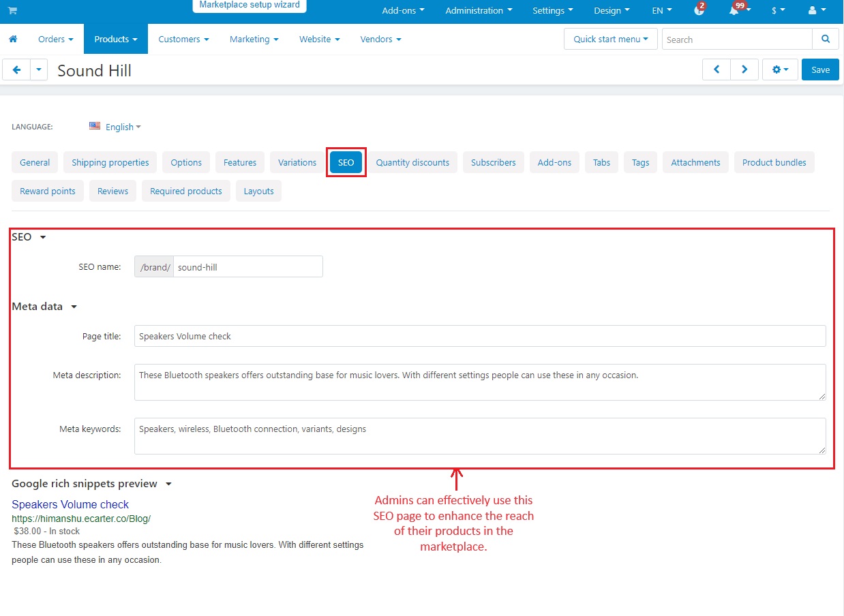The width and height of the screenshot is (844, 616).
Task: Open the Quick start menu dropdown
Action: pos(611,39)
